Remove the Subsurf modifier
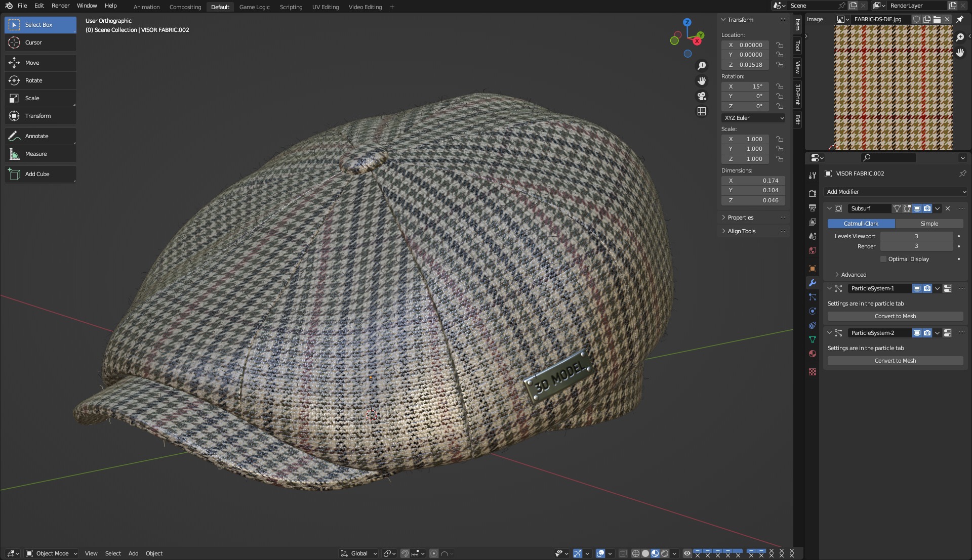 [948, 208]
